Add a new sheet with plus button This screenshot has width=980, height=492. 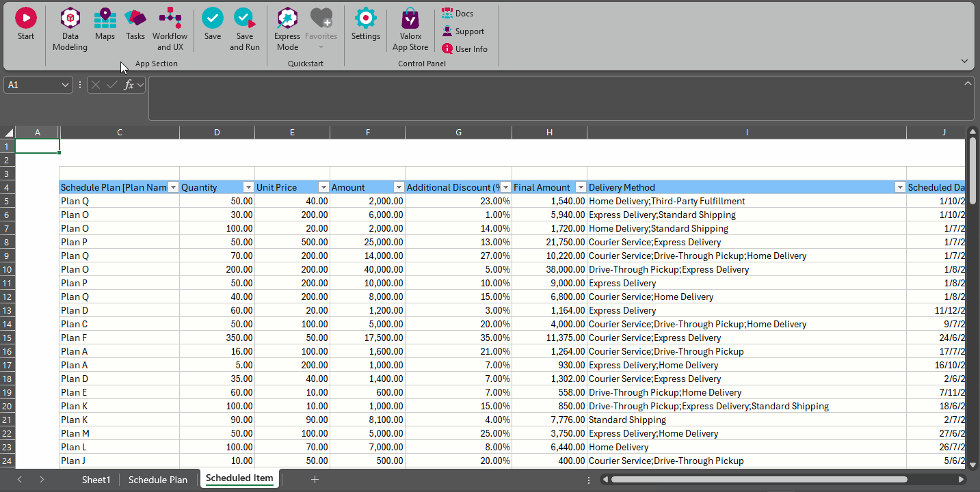click(x=315, y=480)
